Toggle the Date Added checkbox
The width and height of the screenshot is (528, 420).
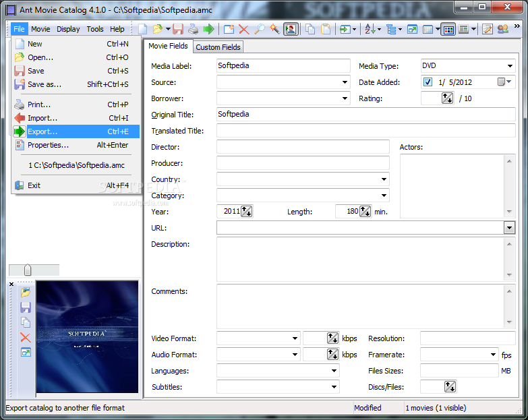point(428,82)
